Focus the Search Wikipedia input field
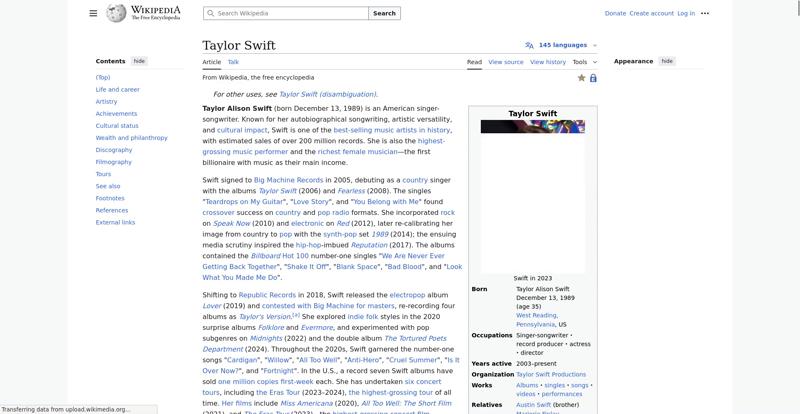Viewport: 800px width, 414px height. [286, 13]
